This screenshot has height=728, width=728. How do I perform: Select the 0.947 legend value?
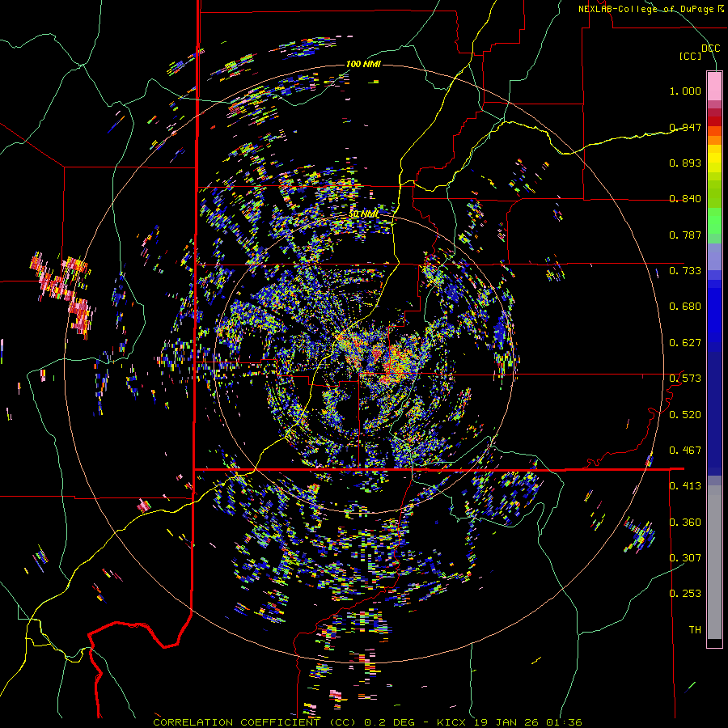click(685, 127)
